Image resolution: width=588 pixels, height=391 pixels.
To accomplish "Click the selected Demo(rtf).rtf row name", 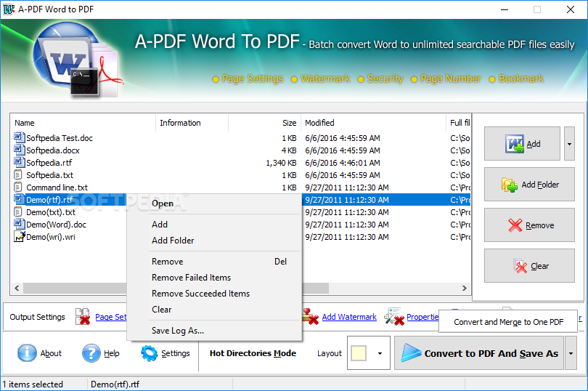I will coord(49,200).
